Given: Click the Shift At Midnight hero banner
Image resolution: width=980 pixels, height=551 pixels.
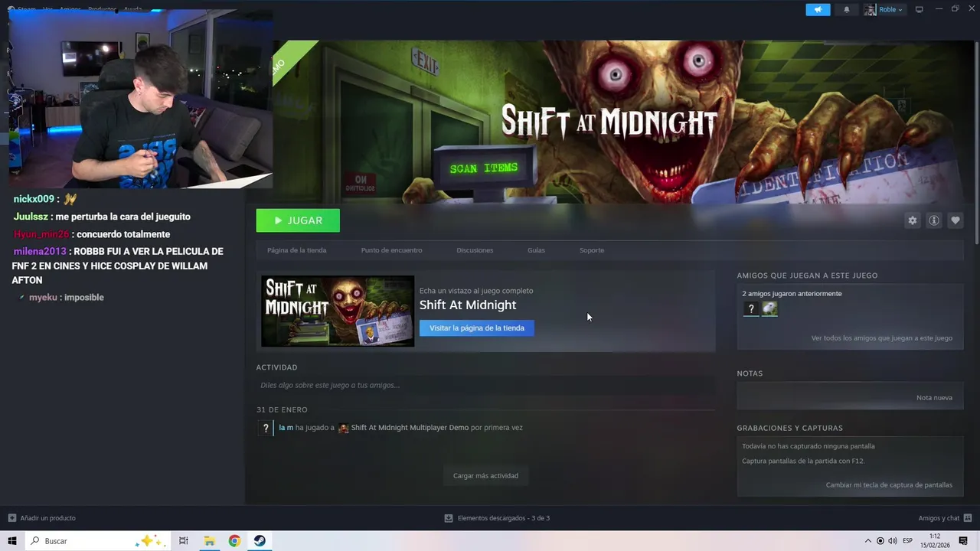Looking at the screenshot, I should pos(622,122).
